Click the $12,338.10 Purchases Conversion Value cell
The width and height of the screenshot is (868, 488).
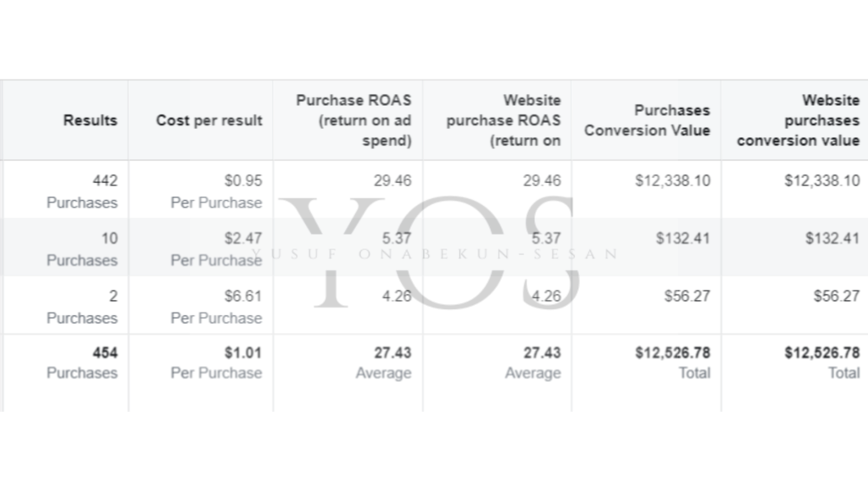[x=672, y=180]
